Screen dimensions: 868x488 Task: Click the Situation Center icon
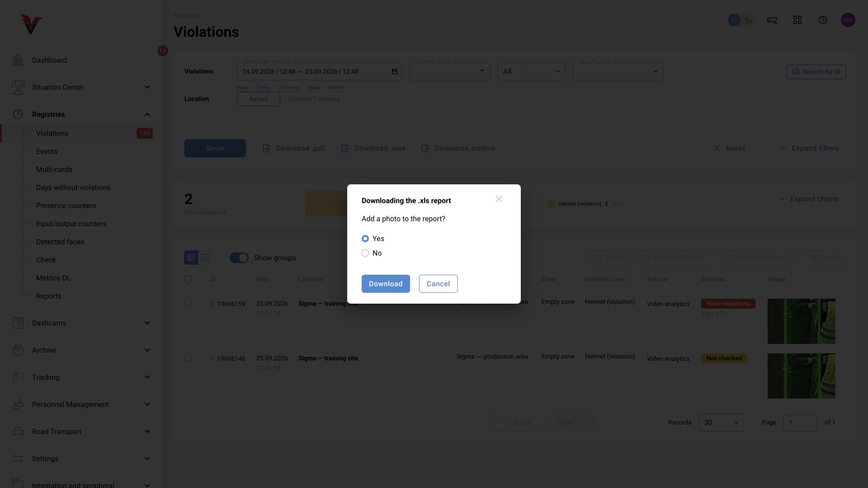coord(18,87)
